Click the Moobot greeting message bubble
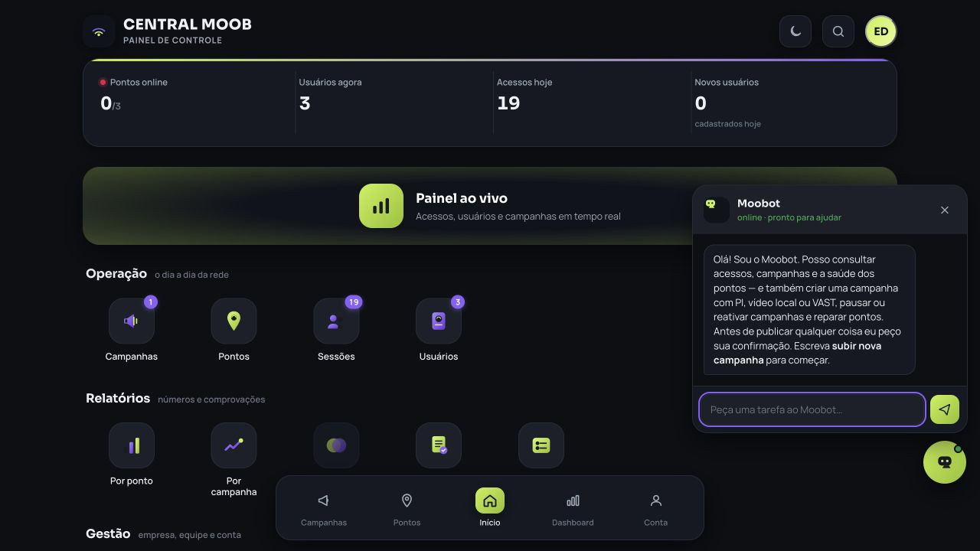This screenshot has width=980, height=551. click(809, 310)
